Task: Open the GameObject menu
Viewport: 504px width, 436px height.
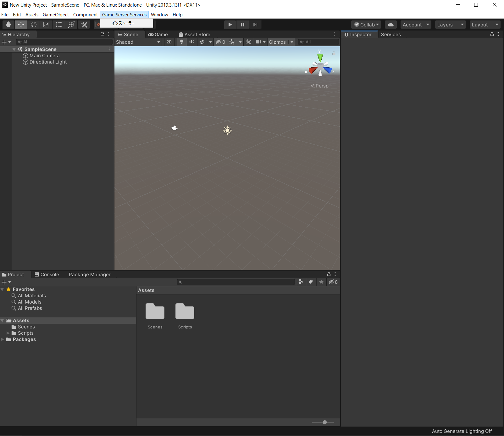Action: [x=56, y=14]
